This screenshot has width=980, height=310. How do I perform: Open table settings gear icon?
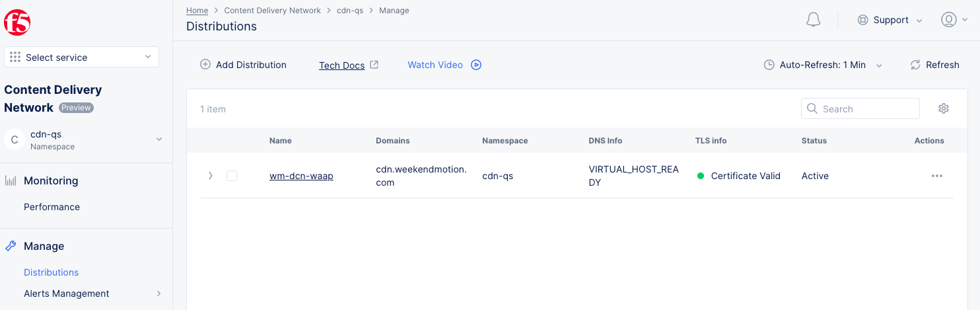click(943, 108)
